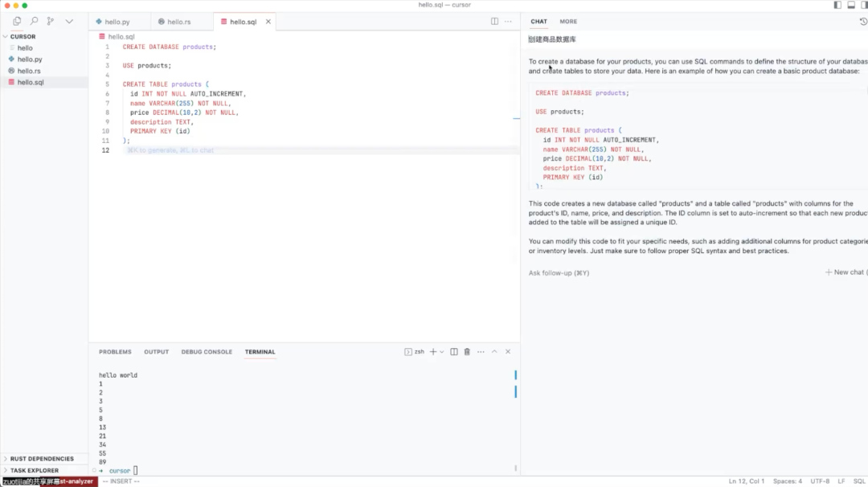
Task: Split the editor to the right
Action: click(x=494, y=21)
